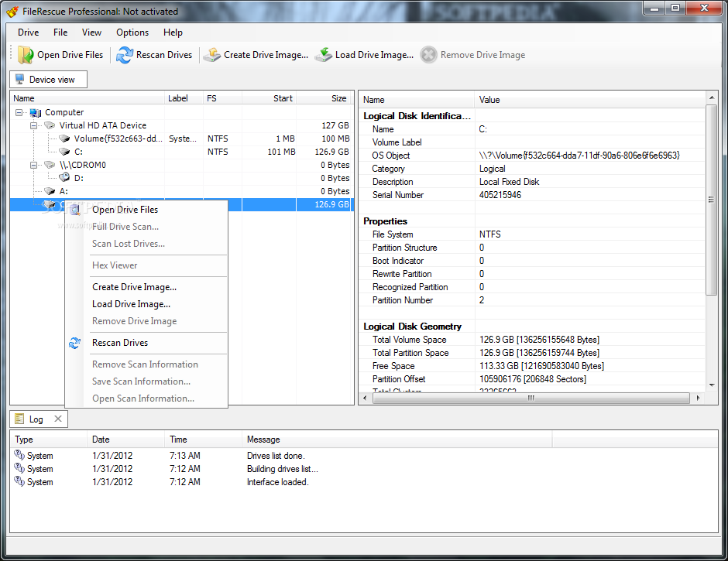Select Full Drive Scan context menu entry

pos(146,227)
